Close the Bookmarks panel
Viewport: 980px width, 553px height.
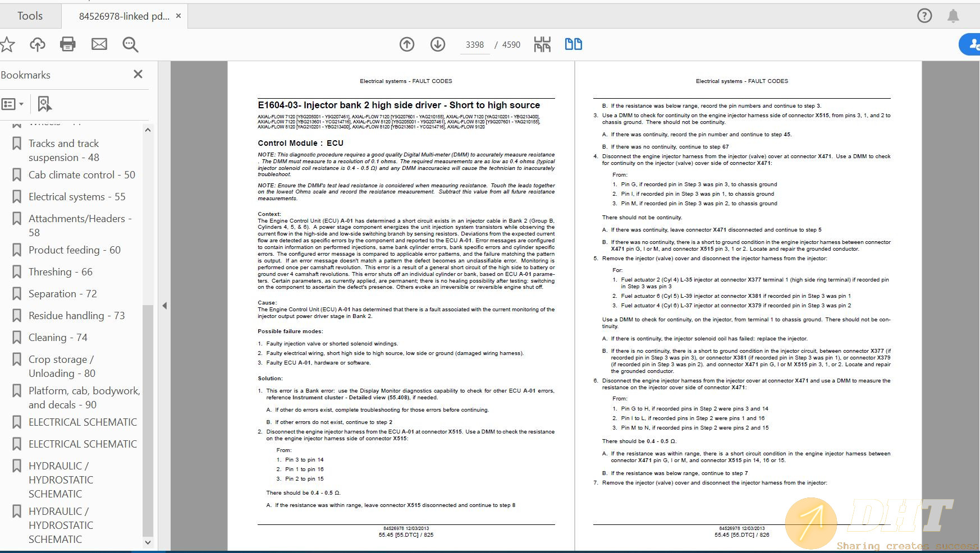(x=138, y=74)
